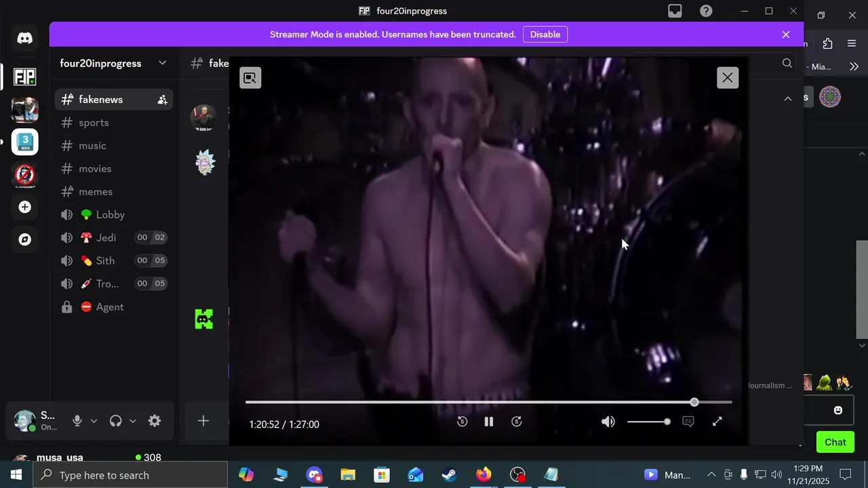Viewport: 868px width, 488px height.
Task: Close the video player overlay
Action: (x=728, y=78)
